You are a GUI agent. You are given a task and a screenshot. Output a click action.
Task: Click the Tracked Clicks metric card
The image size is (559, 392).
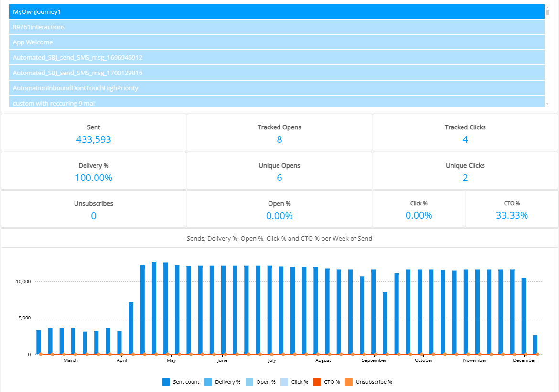465,133
